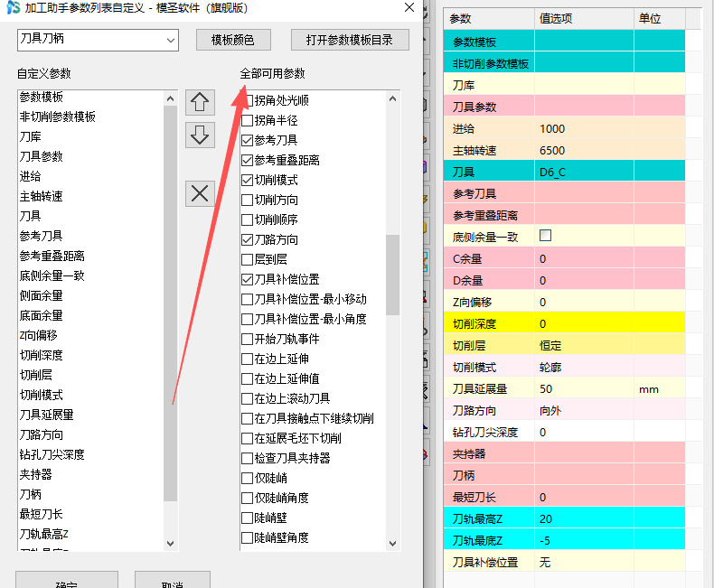Enable the 陡峭壁 checkbox
The height and width of the screenshot is (588, 714).
[248, 518]
